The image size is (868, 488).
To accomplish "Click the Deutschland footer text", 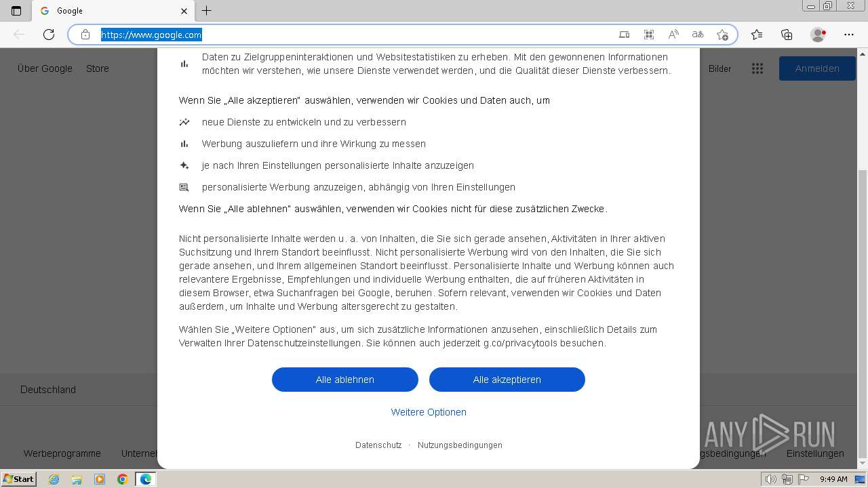I will point(48,390).
